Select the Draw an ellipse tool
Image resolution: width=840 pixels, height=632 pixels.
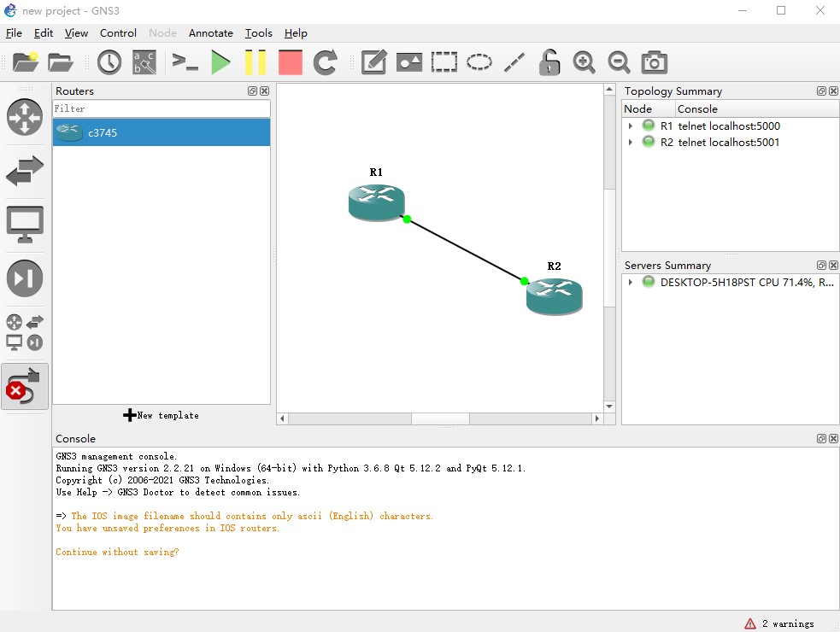coord(479,62)
